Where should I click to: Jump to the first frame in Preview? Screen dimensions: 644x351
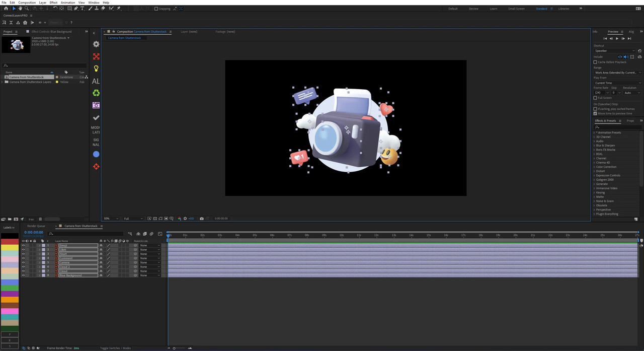pos(605,38)
